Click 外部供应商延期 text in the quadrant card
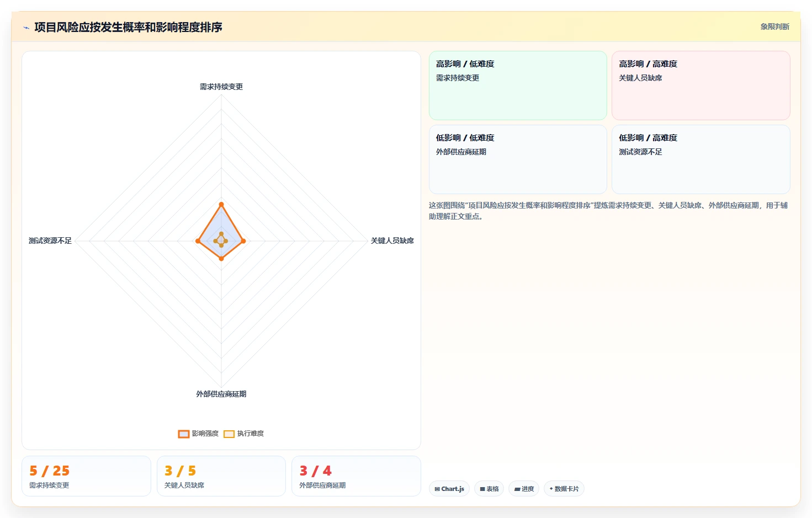 click(x=461, y=152)
